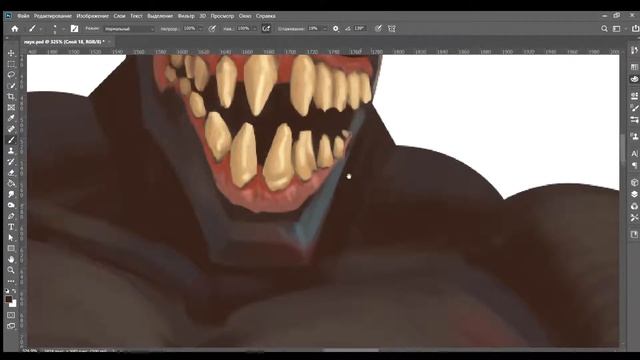Open the Справка menu
Viewport: 640px width, 360px height.
[x=266, y=16]
